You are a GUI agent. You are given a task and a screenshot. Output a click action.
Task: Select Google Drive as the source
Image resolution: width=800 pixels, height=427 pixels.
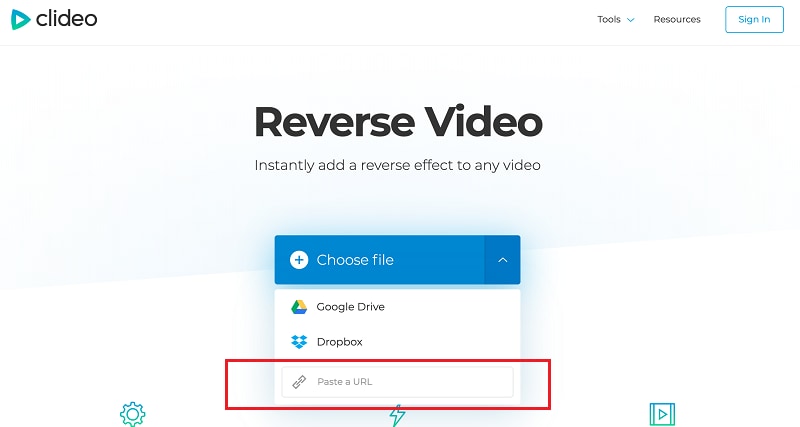click(397, 307)
